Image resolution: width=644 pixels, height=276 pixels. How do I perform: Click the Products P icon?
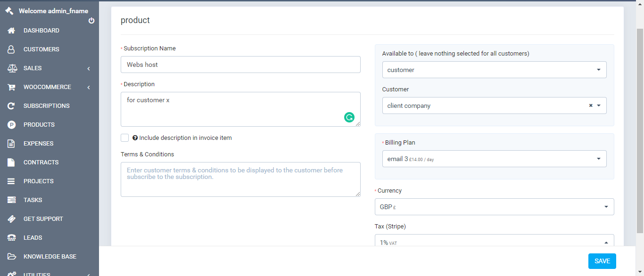coord(12,125)
